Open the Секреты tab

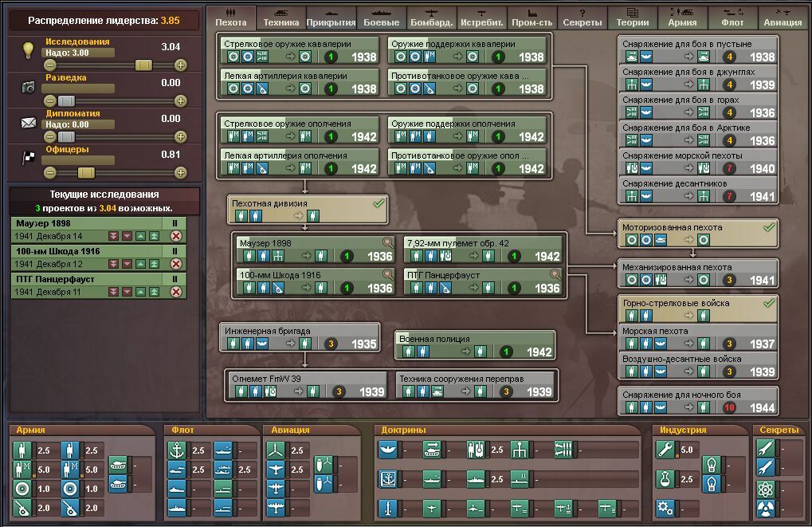tap(582, 18)
